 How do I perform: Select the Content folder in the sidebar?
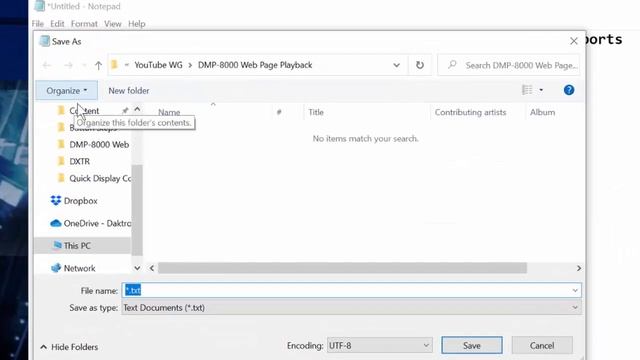click(x=84, y=111)
